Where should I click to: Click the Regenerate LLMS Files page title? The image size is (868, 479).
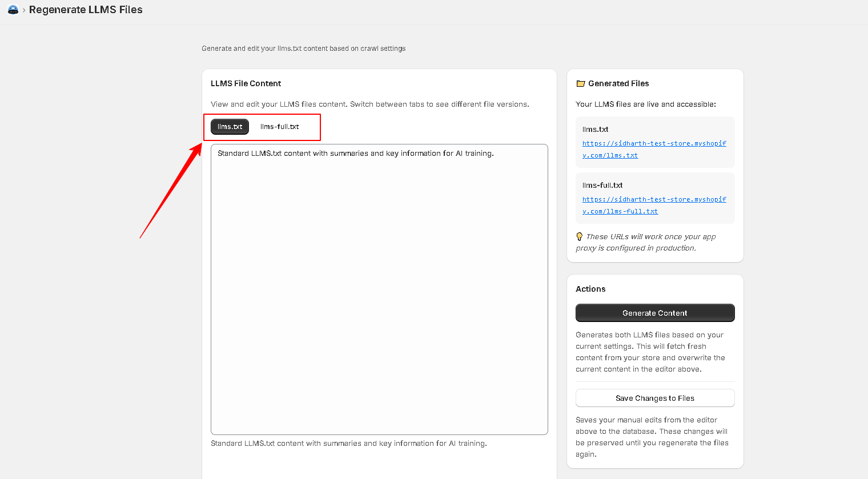coord(86,10)
